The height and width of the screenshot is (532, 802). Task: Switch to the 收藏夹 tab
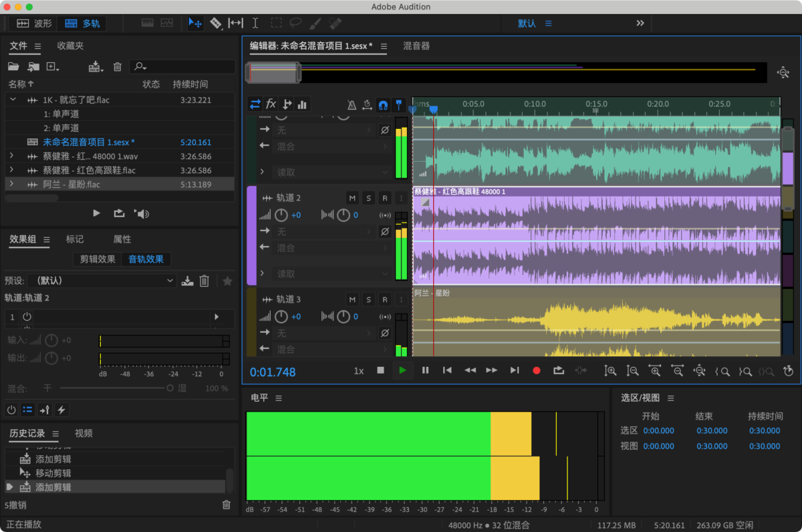coord(70,46)
